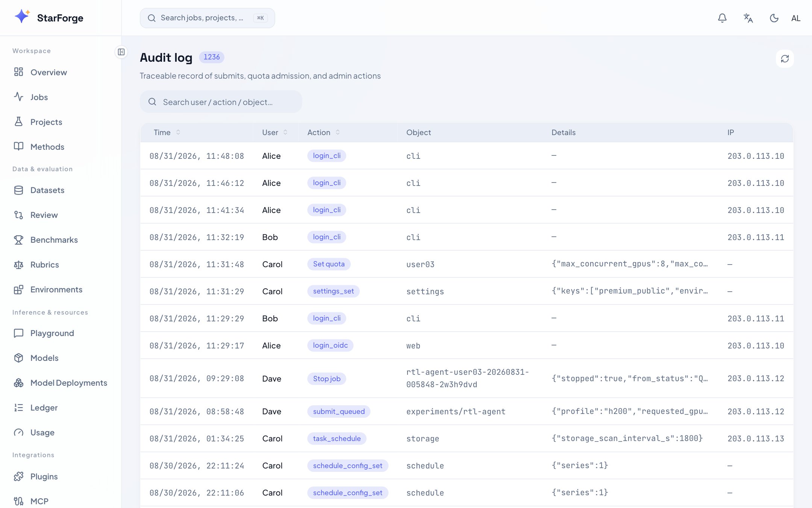Image resolution: width=812 pixels, height=508 pixels.
Task: Click experiments/rtl-agent object cell
Action: click(x=456, y=411)
